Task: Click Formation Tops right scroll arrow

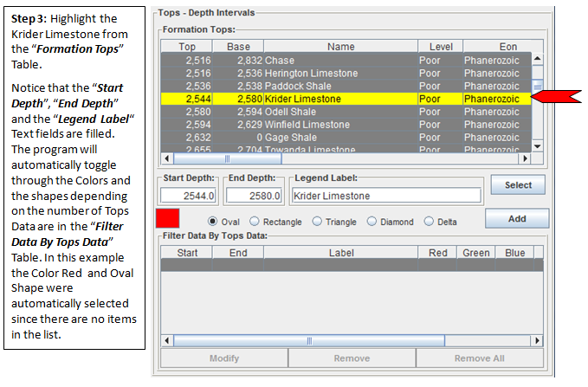Action: click(x=525, y=159)
